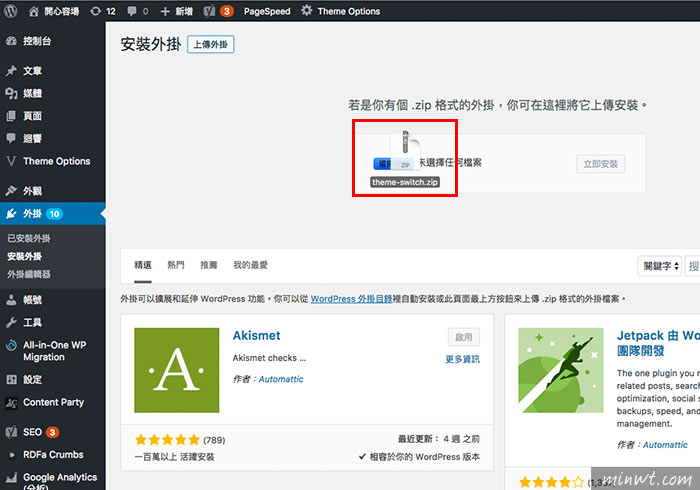Click the pin icon for 文章

[x=11, y=71]
